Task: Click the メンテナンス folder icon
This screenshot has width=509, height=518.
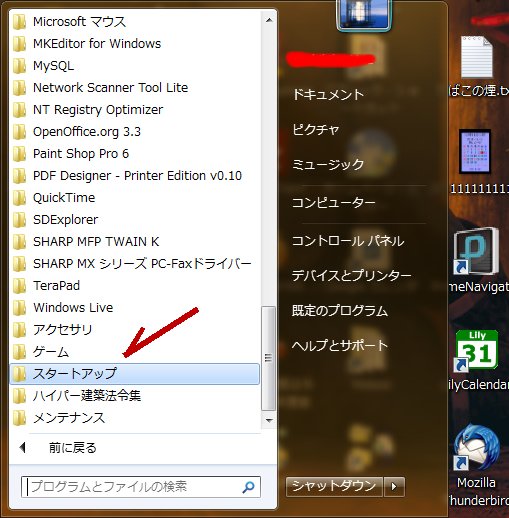Action: pos(19,418)
